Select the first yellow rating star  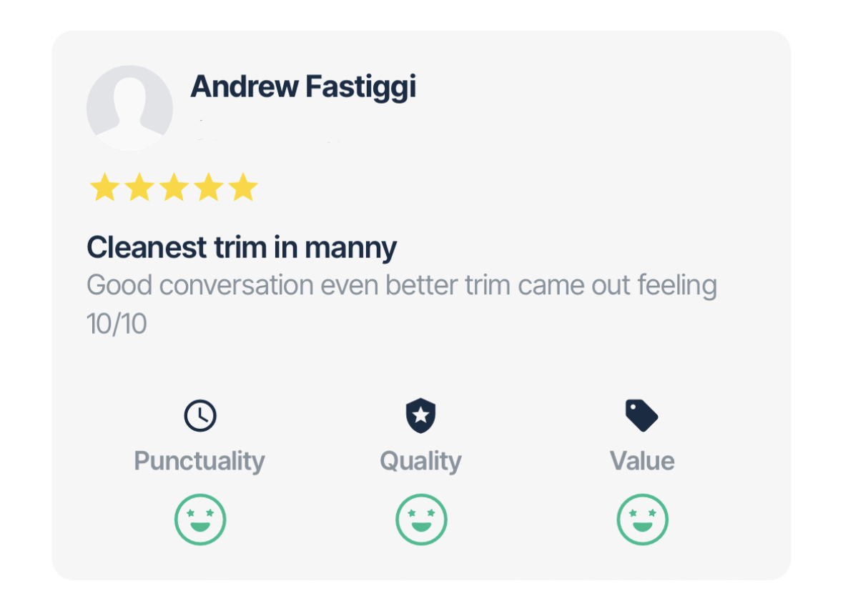(x=104, y=187)
